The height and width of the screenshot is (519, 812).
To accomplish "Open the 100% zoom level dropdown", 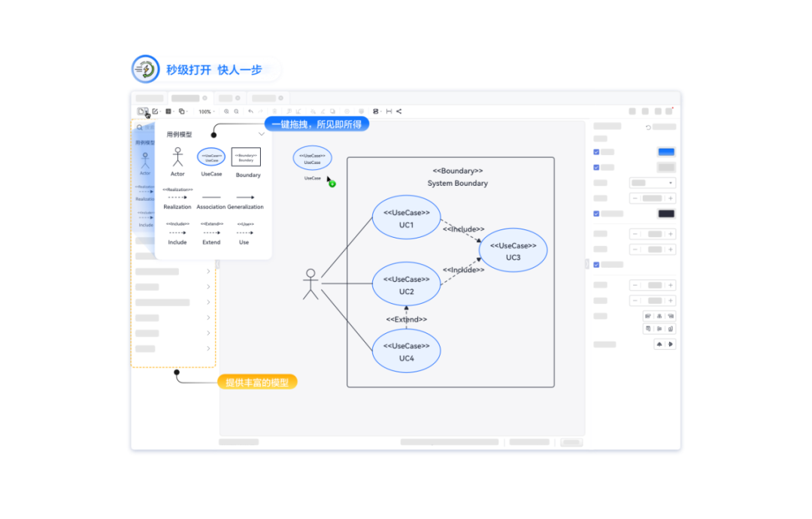I will [x=207, y=112].
